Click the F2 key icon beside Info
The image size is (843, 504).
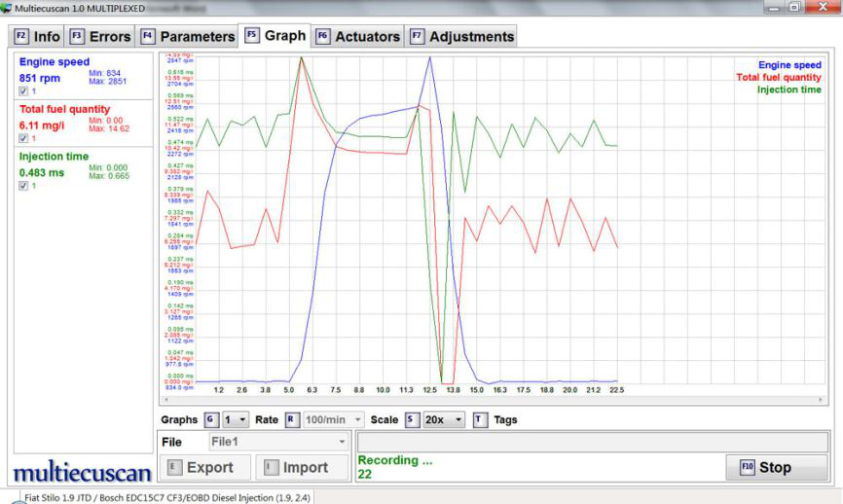pyautogui.click(x=21, y=37)
